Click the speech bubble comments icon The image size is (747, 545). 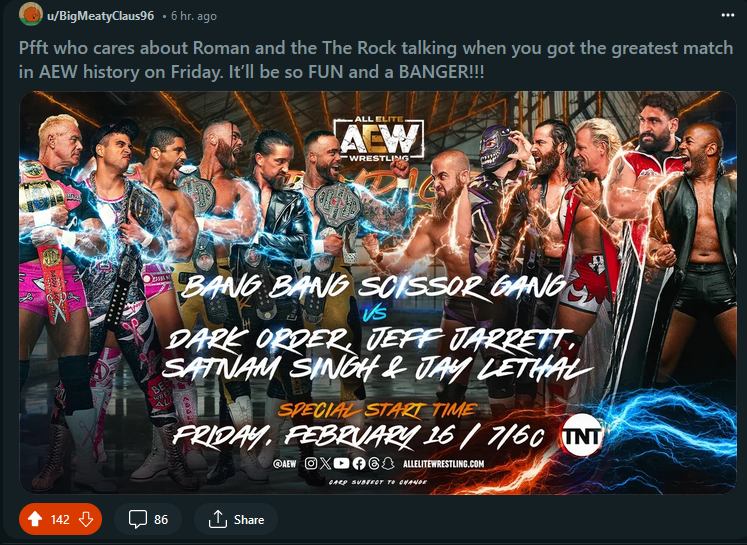[136, 519]
